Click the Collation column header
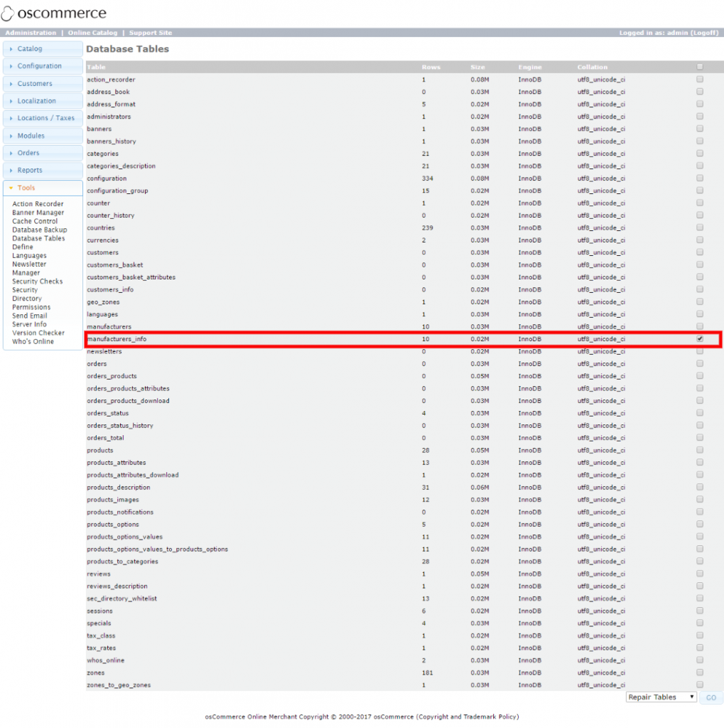 coord(592,67)
